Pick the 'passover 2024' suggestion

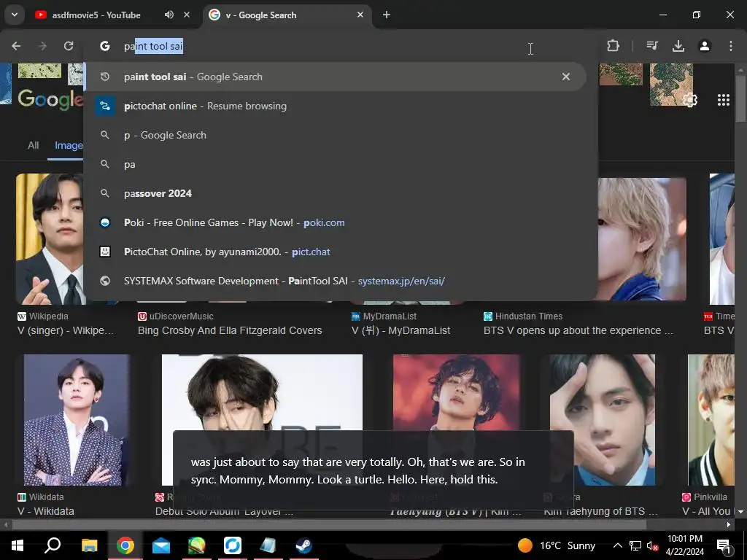tap(336, 193)
